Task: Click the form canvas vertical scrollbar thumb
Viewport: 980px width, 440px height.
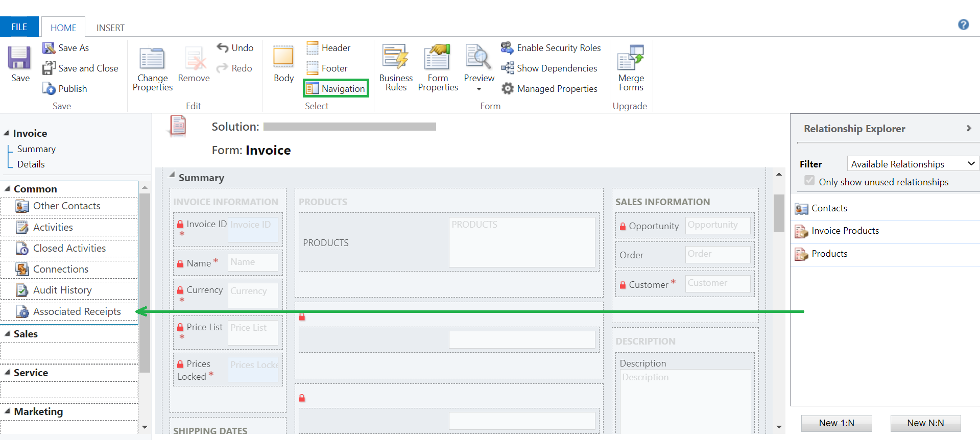Action: pos(779,213)
